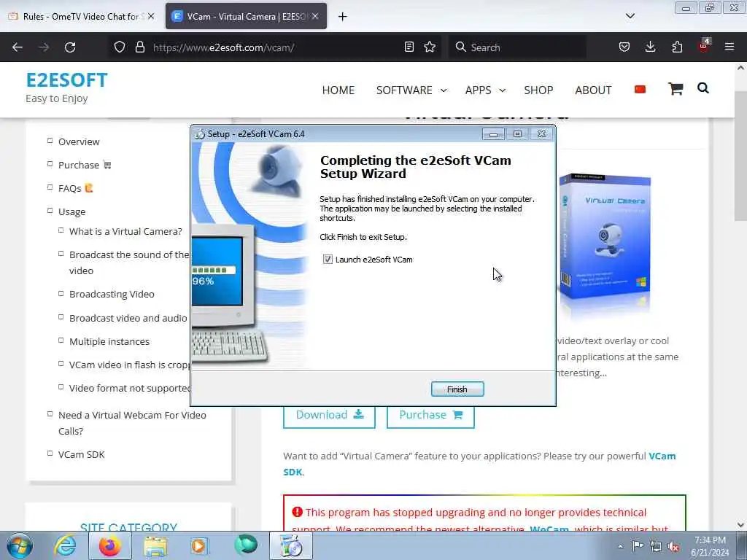Focus the browser Search box
The height and width of the screenshot is (560, 747).
click(x=517, y=47)
